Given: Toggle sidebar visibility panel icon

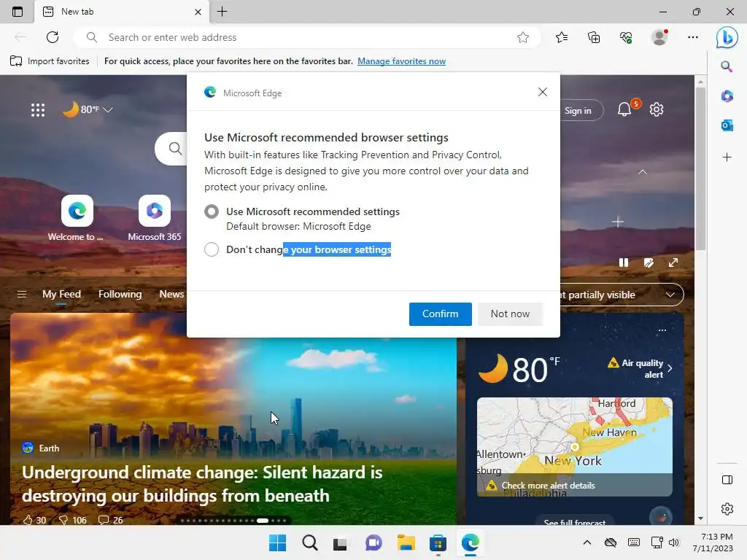Looking at the screenshot, I should [x=727, y=480].
